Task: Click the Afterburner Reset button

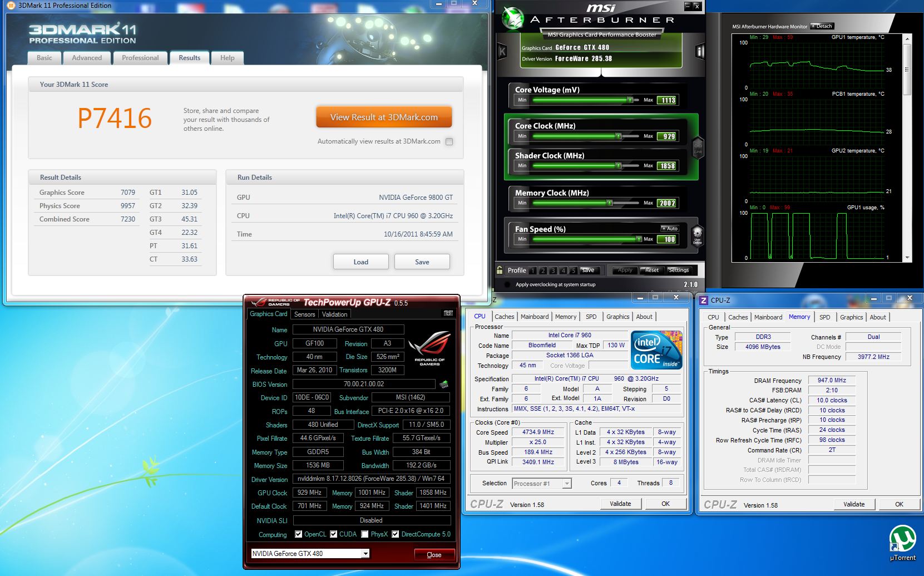Action: [x=652, y=270]
